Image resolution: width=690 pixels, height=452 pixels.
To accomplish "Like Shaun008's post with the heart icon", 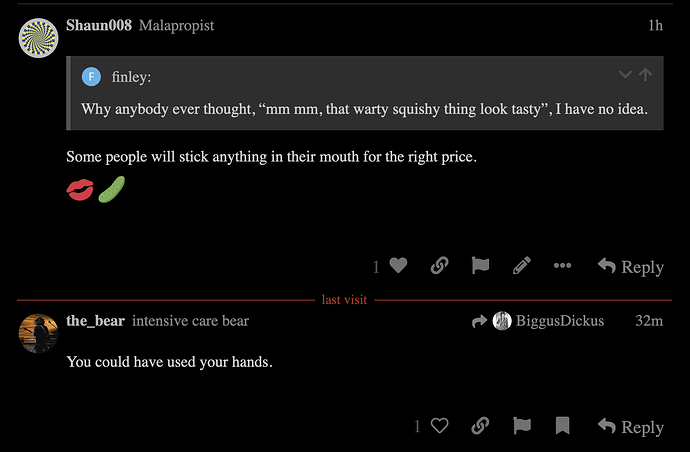I will coord(398,266).
